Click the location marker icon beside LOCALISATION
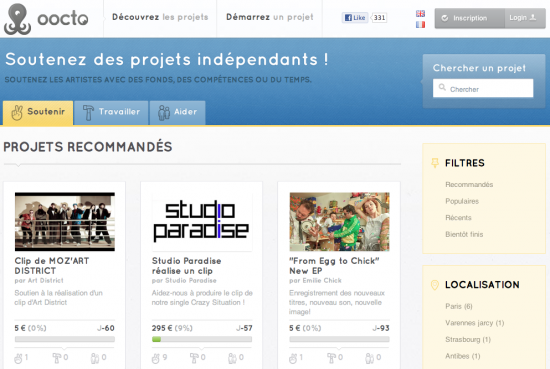 coord(435,285)
